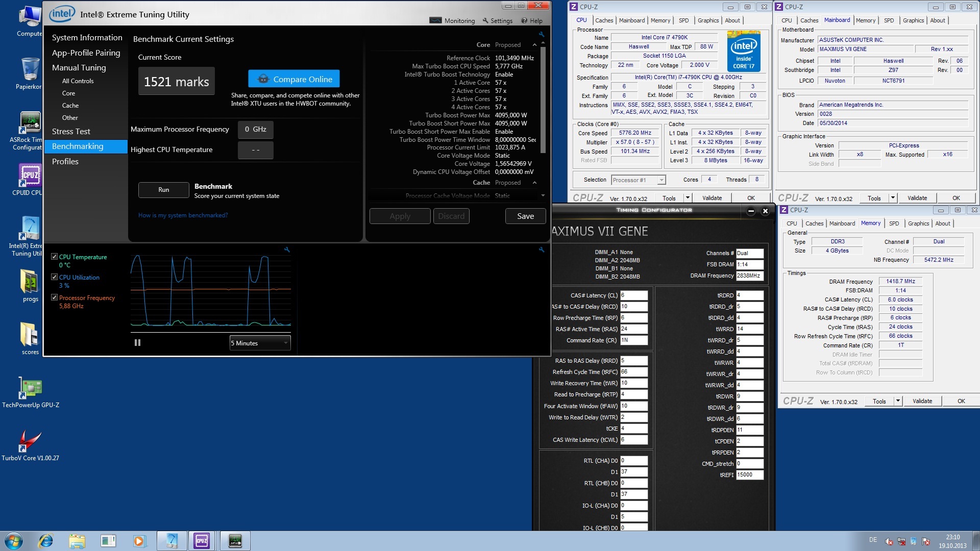Click Refresh Cycle Time (tRFC) field
Screen dimensions: 980x551
point(633,372)
